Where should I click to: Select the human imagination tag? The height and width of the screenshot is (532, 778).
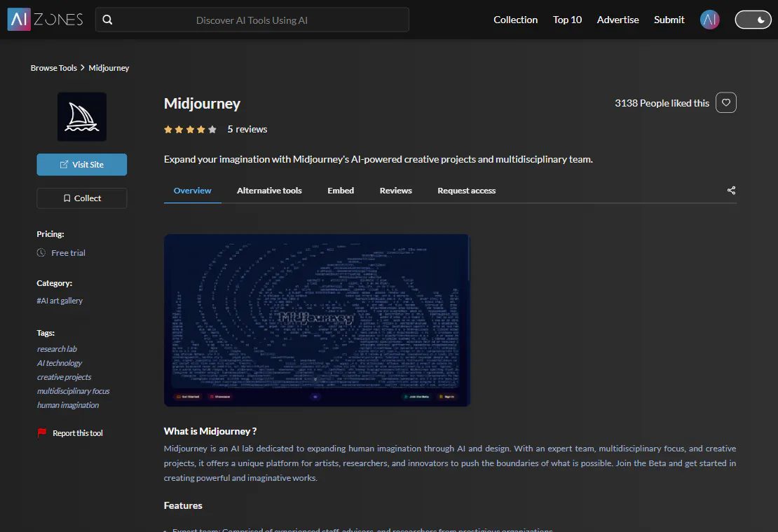coord(68,405)
